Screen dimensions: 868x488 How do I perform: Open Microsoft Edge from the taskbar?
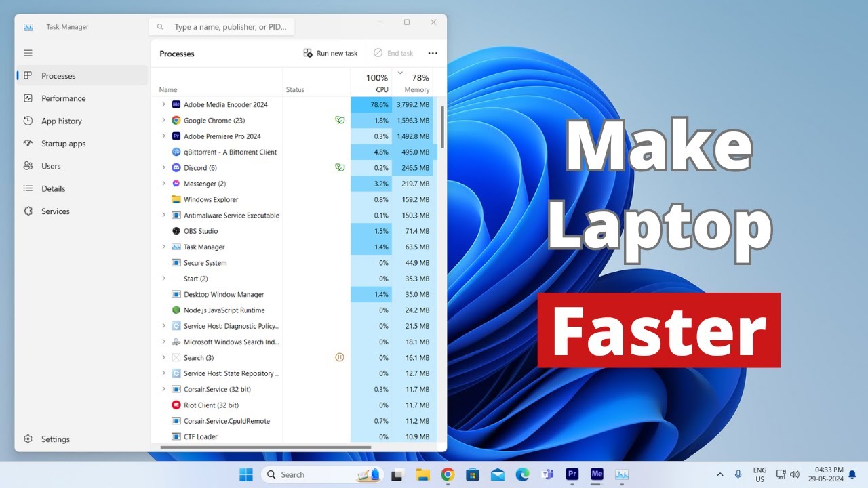[x=522, y=474]
